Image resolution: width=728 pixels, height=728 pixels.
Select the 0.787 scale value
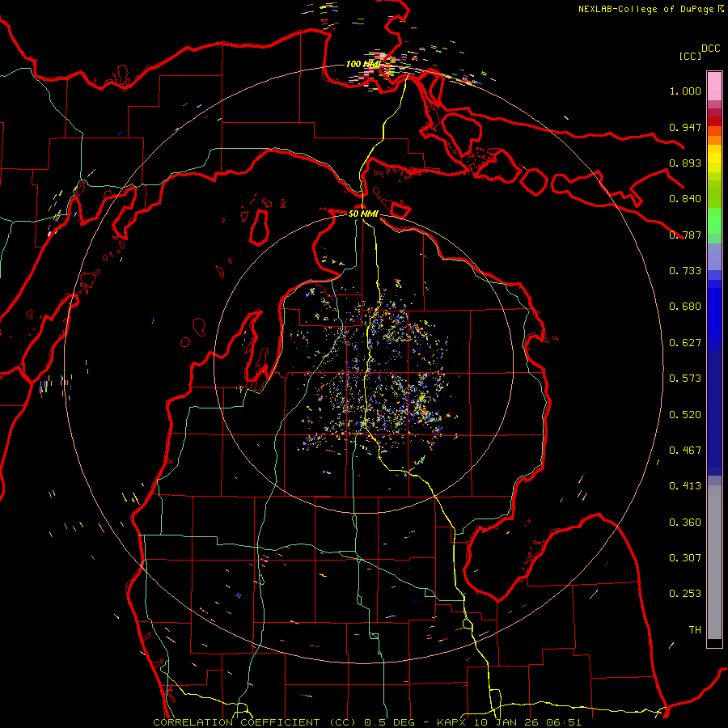click(685, 235)
